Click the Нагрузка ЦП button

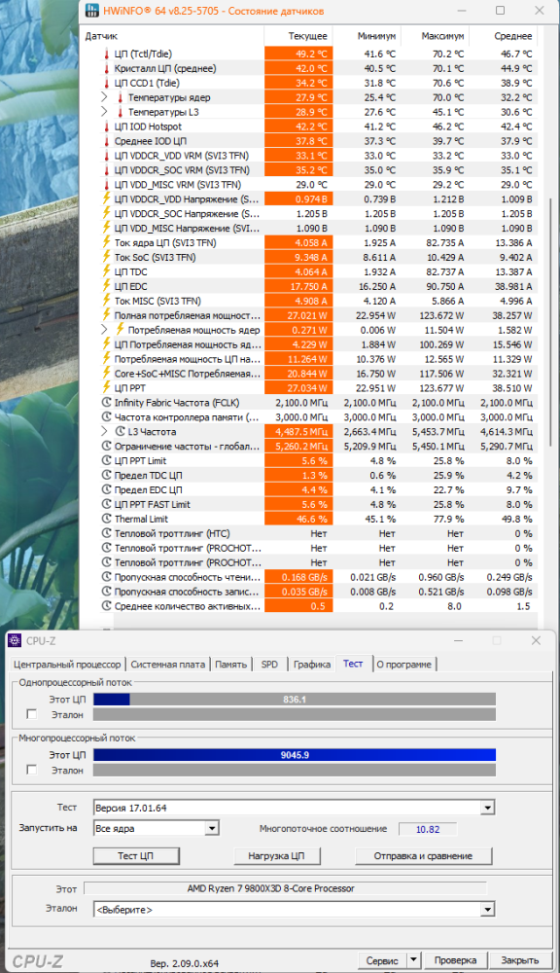[x=276, y=855]
